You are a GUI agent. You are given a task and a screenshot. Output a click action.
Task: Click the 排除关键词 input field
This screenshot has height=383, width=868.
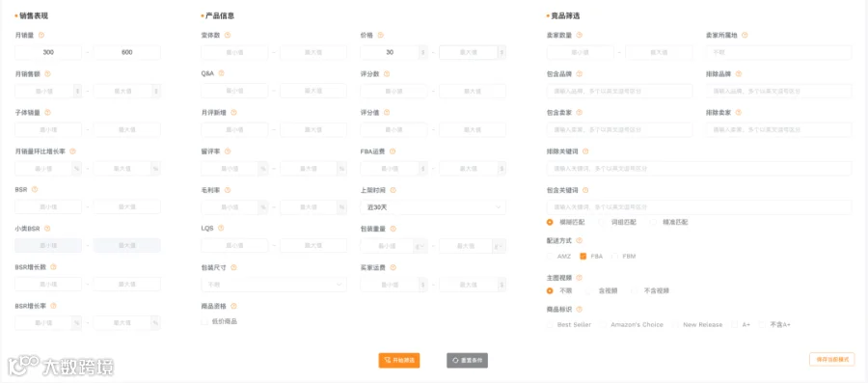click(x=699, y=168)
